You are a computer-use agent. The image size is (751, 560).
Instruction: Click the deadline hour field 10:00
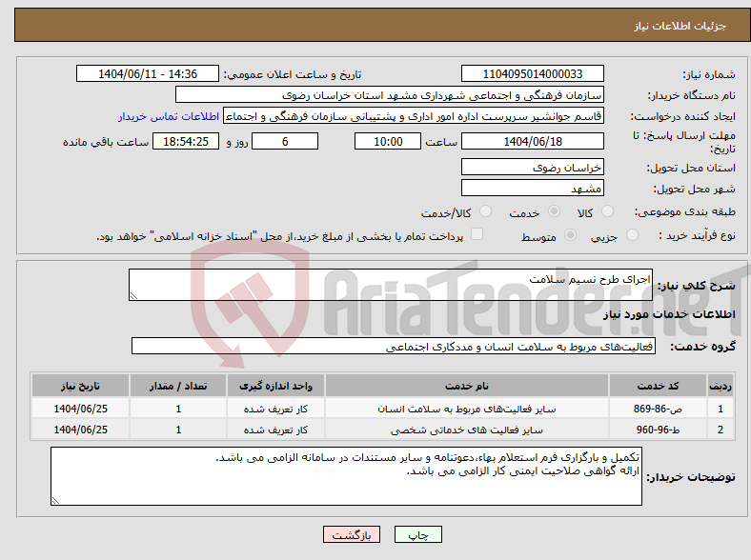coord(388,141)
